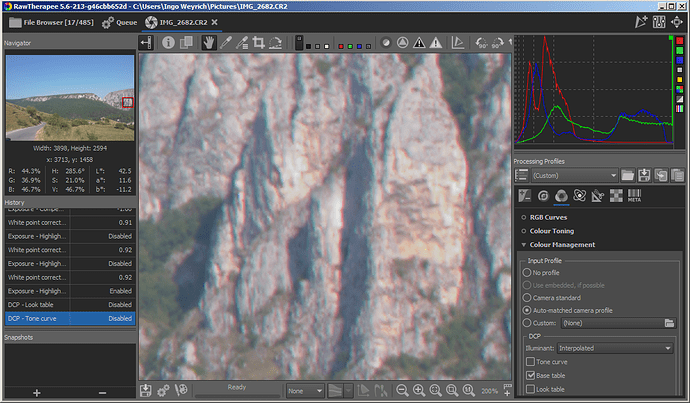Send image to processing queue gear icon
690x403 pixels.
pyautogui.click(x=163, y=390)
